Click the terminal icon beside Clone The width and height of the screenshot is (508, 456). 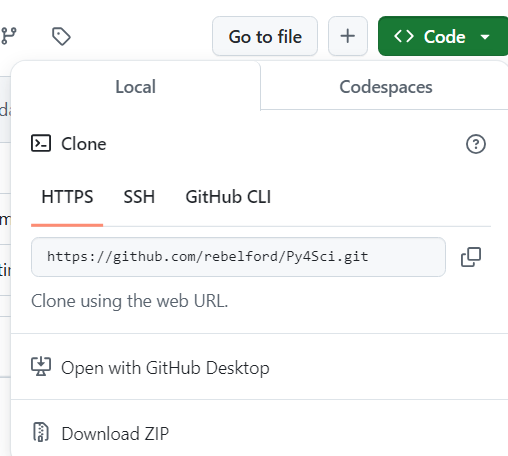coord(41,143)
